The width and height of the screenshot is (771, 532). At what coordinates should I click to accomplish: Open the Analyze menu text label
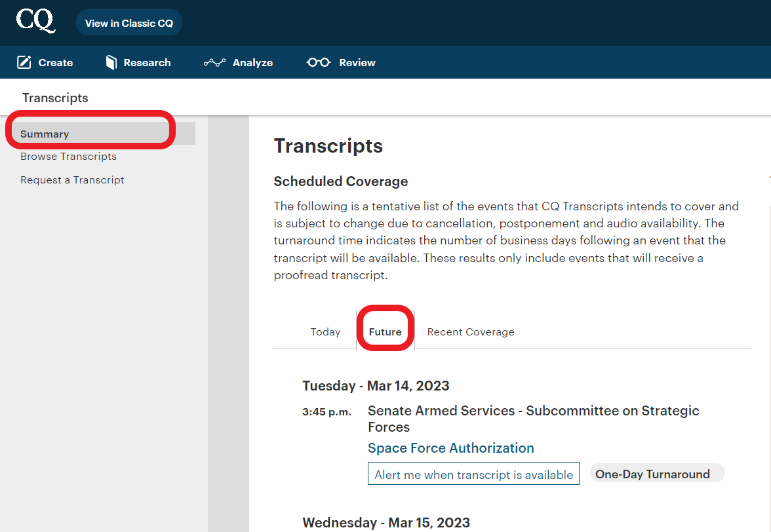(x=252, y=63)
